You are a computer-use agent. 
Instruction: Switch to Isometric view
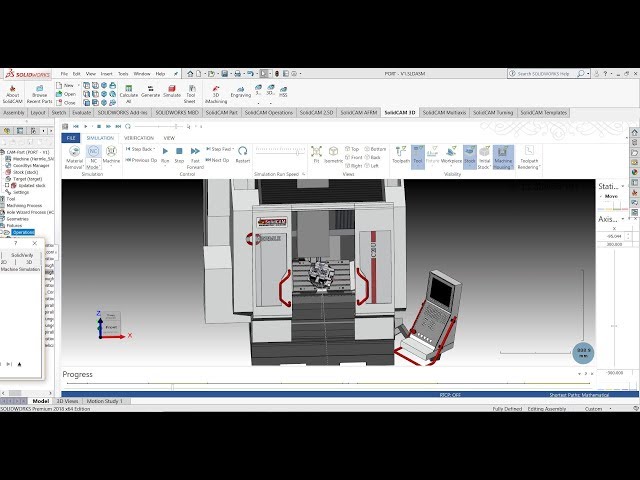pos(333,154)
